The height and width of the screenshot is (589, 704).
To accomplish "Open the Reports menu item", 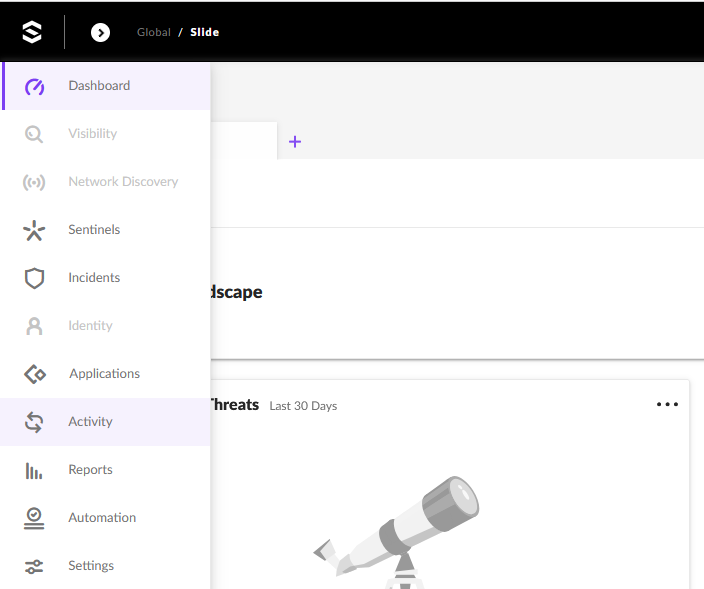I will [90, 470].
